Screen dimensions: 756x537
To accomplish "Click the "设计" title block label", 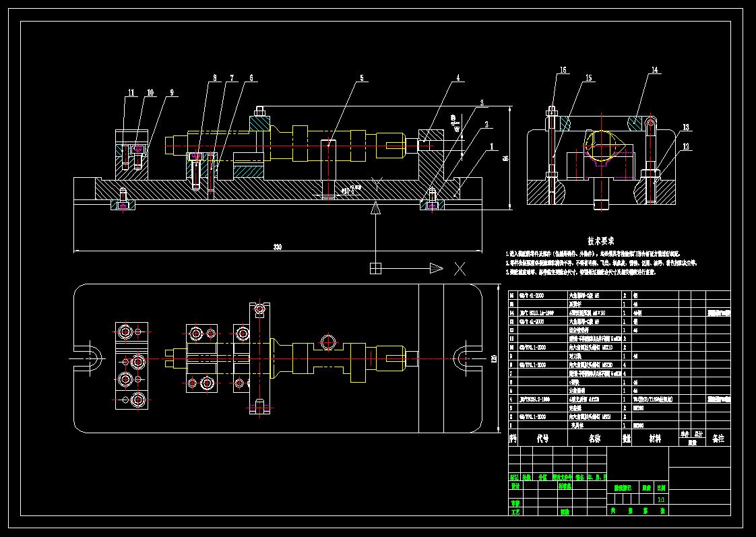I will tap(515, 486).
